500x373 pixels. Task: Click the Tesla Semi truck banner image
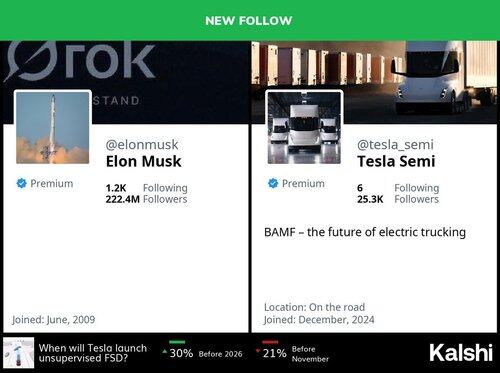pyautogui.click(x=374, y=82)
